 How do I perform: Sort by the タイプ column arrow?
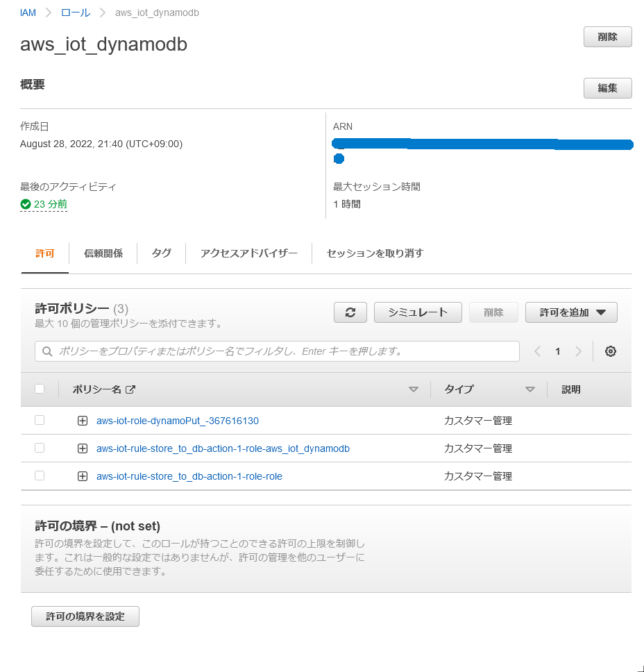(x=530, y=389)
